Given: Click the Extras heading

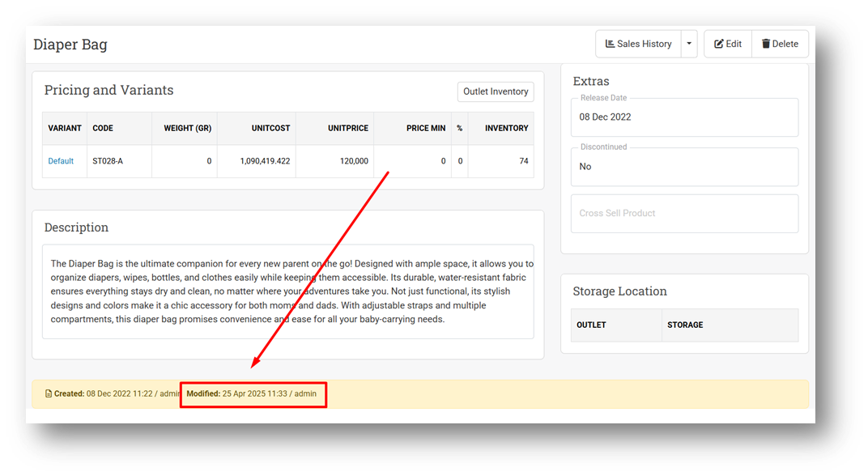Looking at the screenshot, I should point(590,81).
